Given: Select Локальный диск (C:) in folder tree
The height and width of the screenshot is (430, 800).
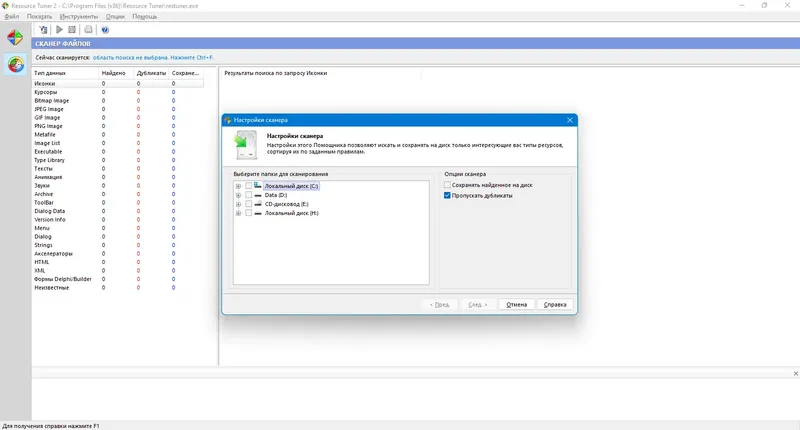Looking at the screenshot, I should pyautogui.click(x=291, y=186).
